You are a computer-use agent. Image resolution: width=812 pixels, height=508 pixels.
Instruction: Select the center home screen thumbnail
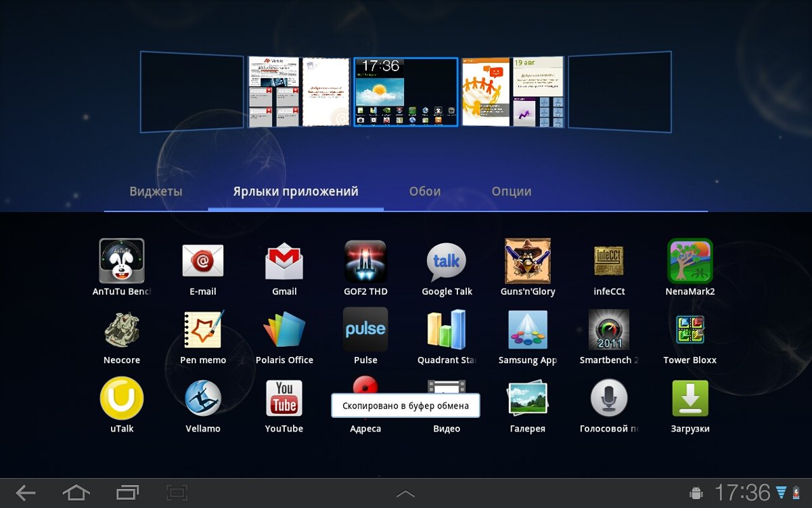point(405,92)
